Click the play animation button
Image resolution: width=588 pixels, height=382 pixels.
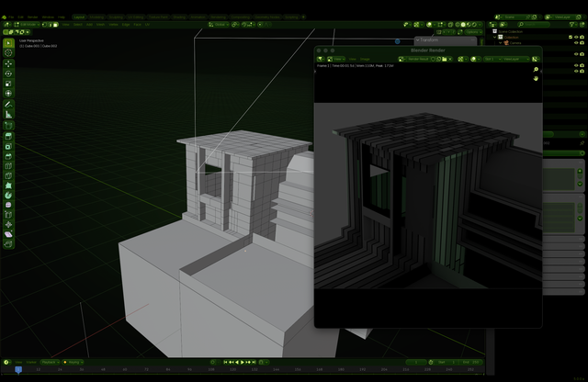(x=243, y=362)
